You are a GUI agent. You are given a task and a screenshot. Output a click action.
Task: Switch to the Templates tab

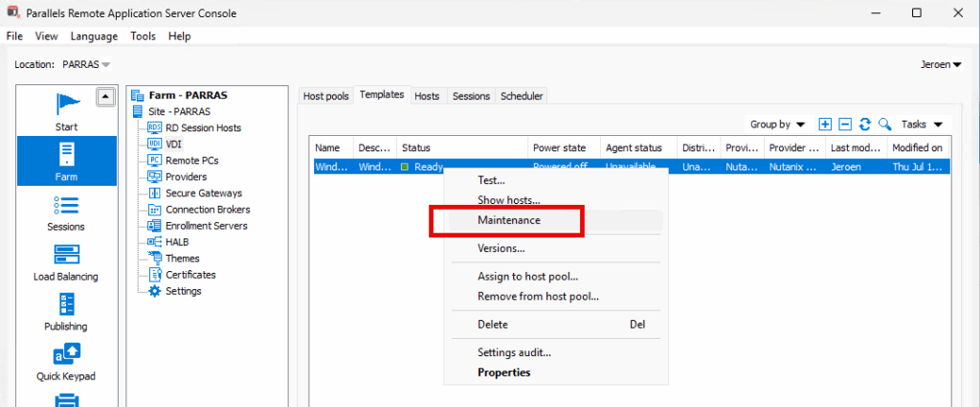[382, 95]
